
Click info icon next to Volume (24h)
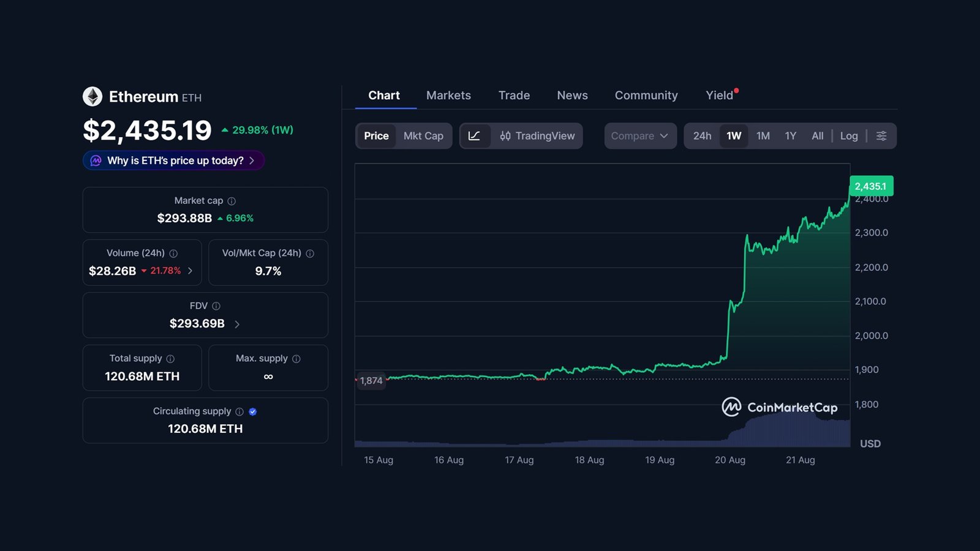173,253
